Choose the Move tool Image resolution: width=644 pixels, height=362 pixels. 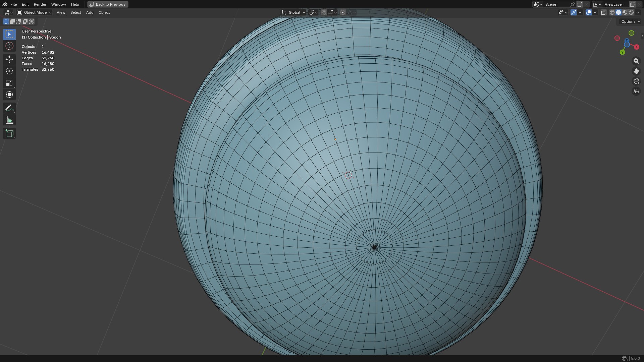coord(9,59)
